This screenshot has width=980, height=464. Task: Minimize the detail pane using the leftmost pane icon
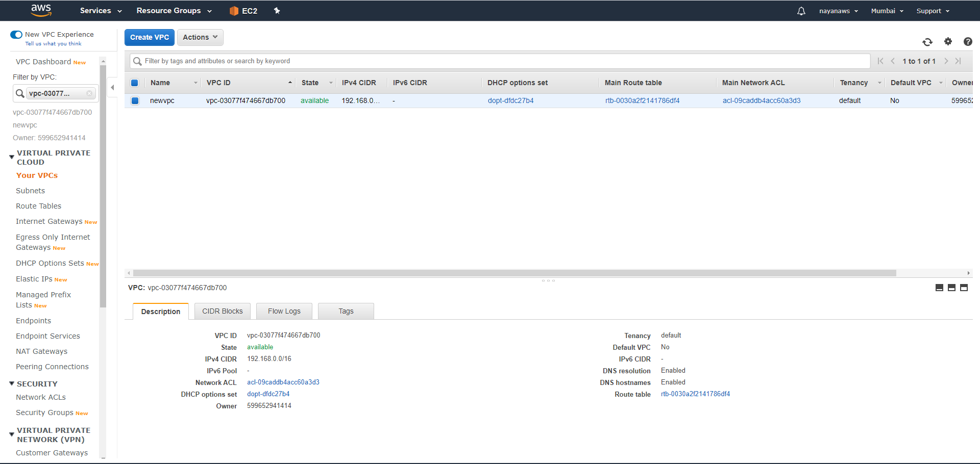point(939,288)
